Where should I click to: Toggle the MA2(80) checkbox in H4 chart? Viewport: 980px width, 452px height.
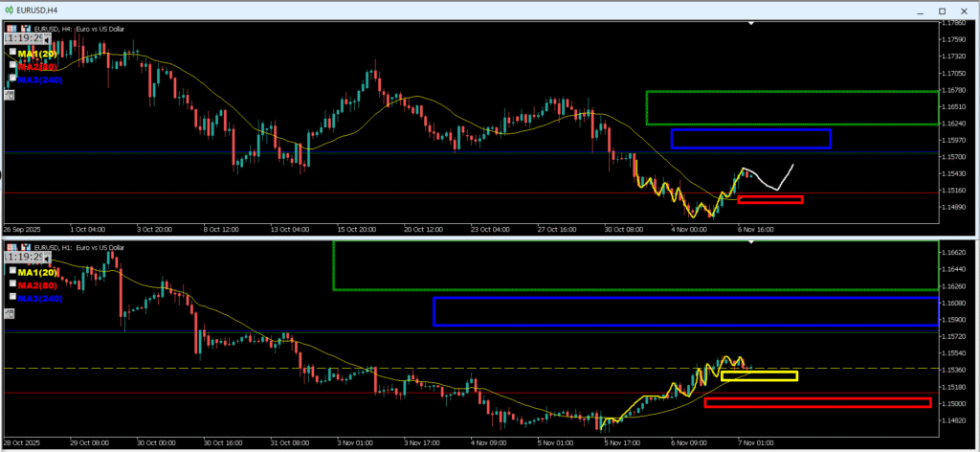click(12, 66)
